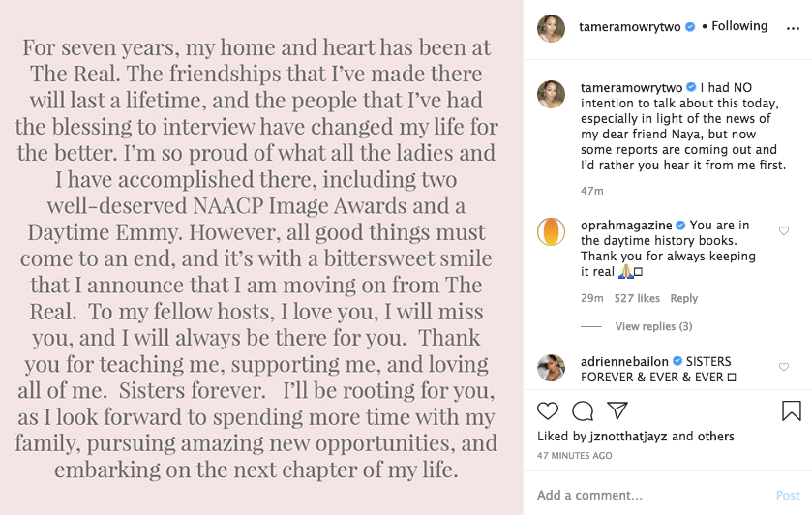812x515 pixels.
Task: Show others who liked the post
Action: click(x=716, y=437)
